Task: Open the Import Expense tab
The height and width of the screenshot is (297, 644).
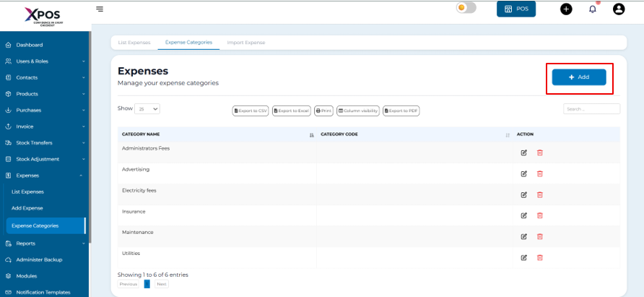Action: pyautogui.click(x=246, y=43)
